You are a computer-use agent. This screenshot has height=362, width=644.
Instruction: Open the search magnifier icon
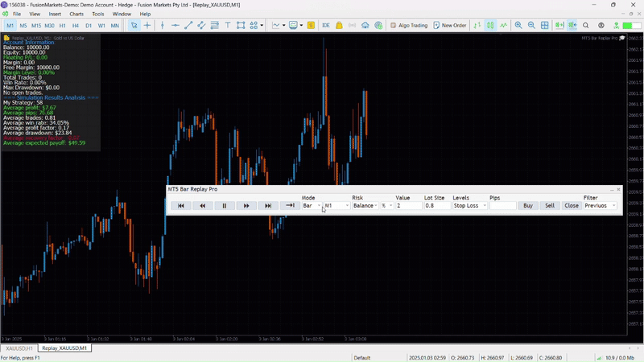click(x=586, y=26)
